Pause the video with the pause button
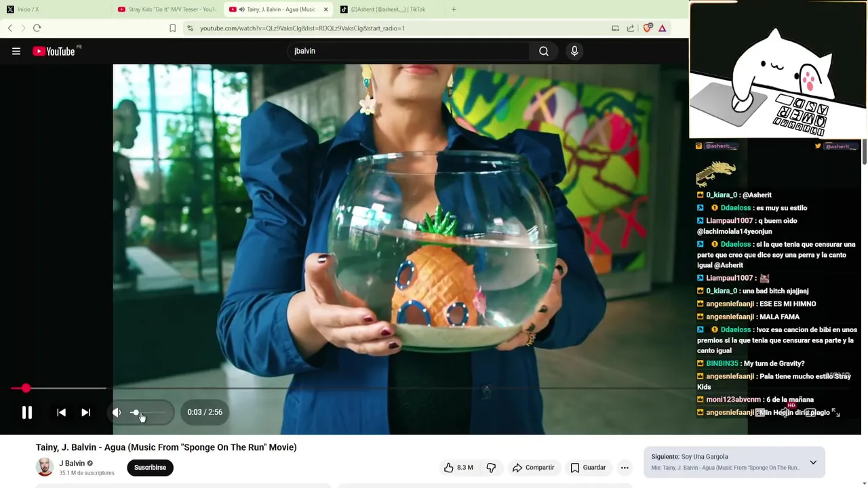The height and width of the screenshot is (488, 868). 27,412
